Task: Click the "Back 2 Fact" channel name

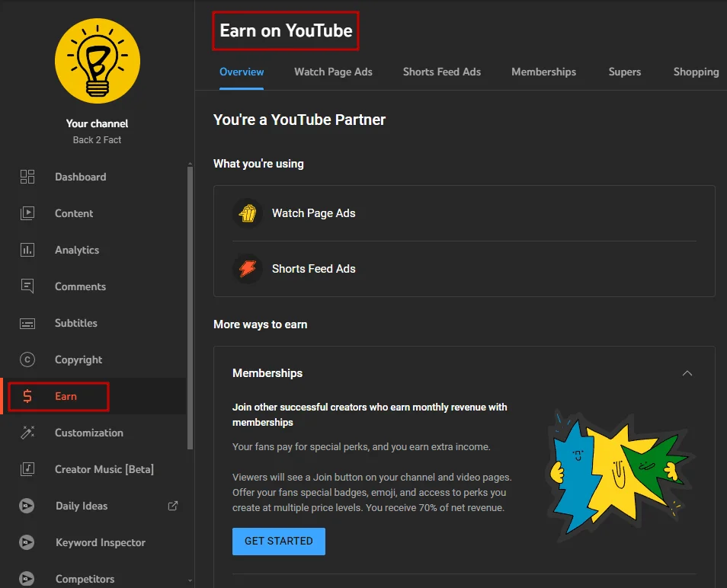Action: [x=97, y=140]
